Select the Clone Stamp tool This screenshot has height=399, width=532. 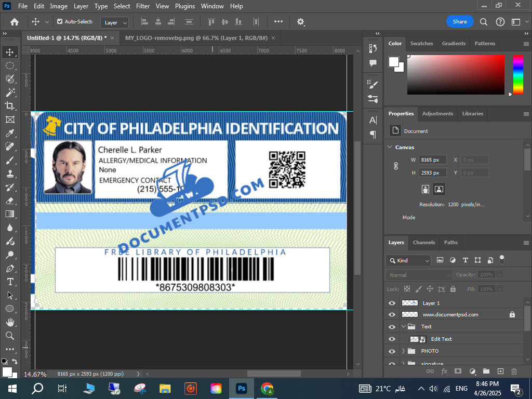pos(10,174)
